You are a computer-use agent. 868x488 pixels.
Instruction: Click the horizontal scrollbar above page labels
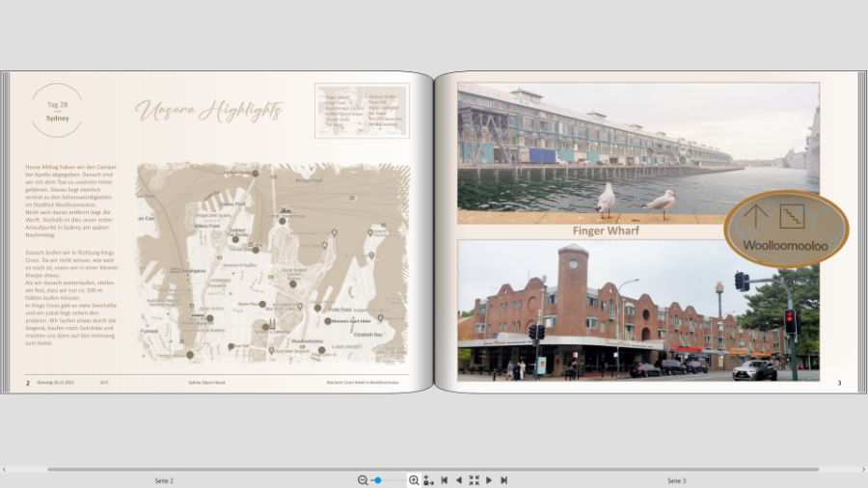click(434, 470)
